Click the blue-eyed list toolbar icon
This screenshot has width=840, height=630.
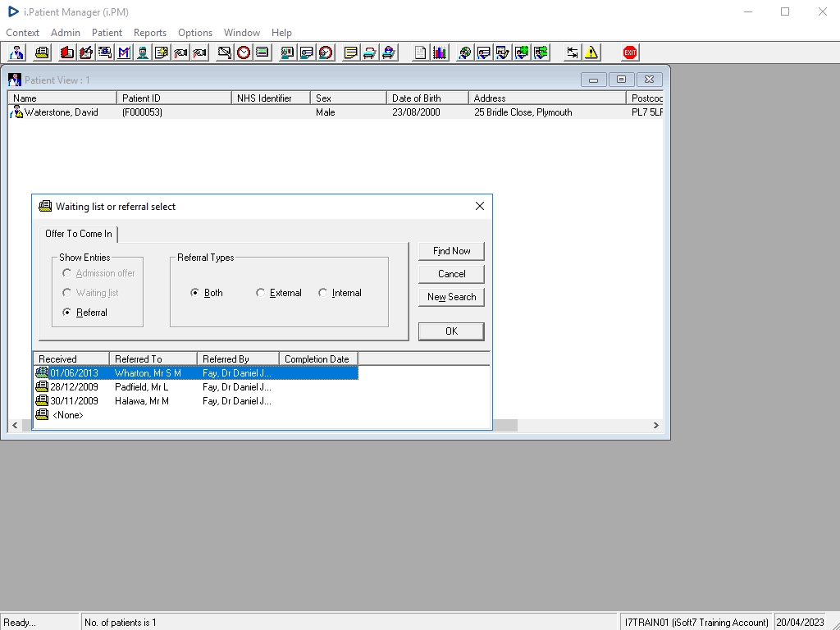[x=105, y=52]
